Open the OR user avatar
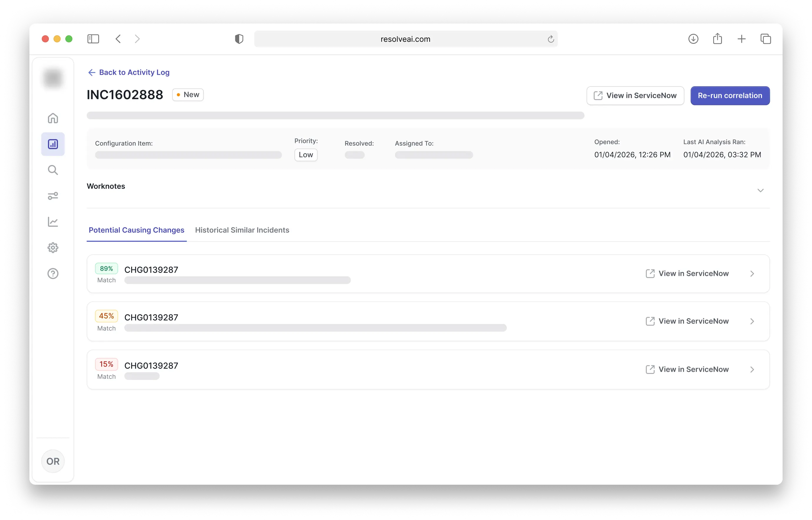The width and height of the screenshot is (812, 520). [x=53, y=461]
